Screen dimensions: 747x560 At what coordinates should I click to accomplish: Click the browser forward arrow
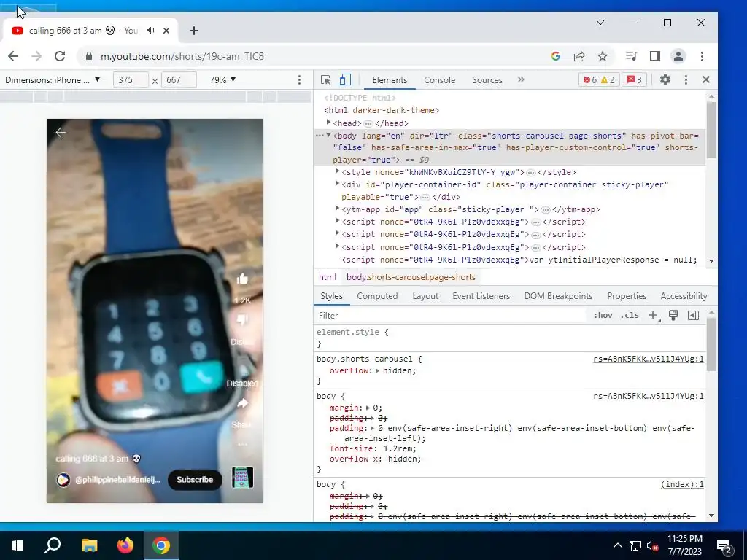coord(36,56)
